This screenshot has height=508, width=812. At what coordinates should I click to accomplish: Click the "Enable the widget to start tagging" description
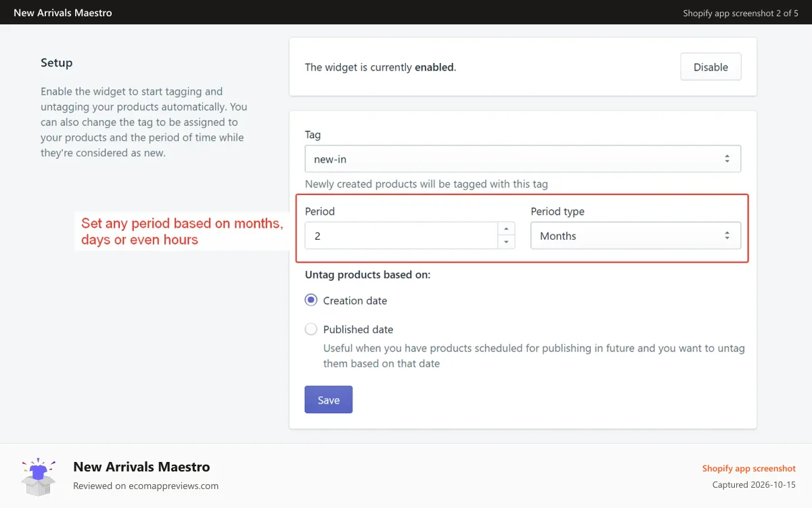(x=144, y=122)
